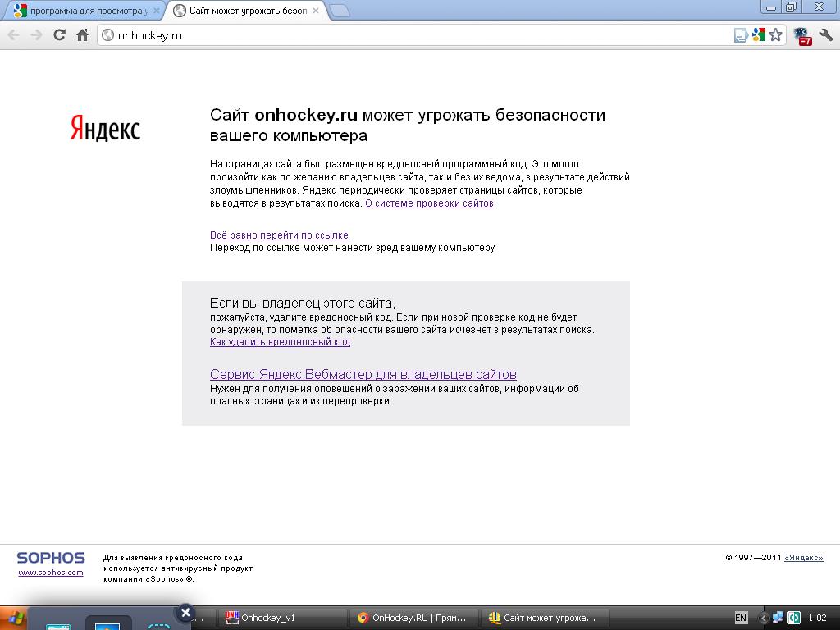
Task: Switch to the 'программа для просмотра' tab
Action: pyautogui.click(x=85, y=11)
